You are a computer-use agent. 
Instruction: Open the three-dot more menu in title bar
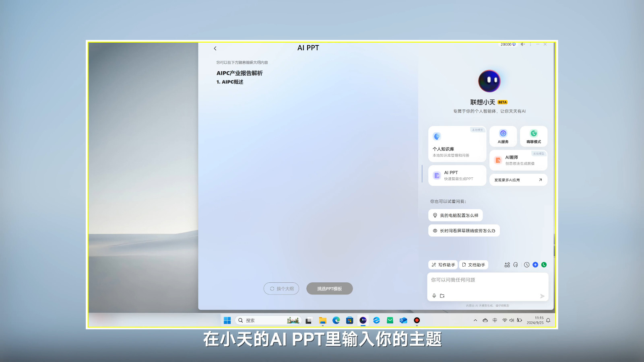[530, 44]
